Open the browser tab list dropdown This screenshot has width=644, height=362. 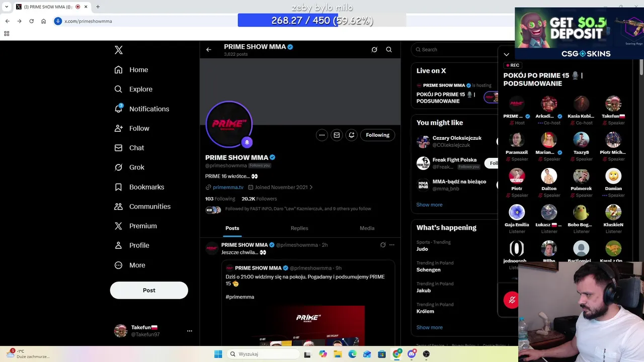7,7
